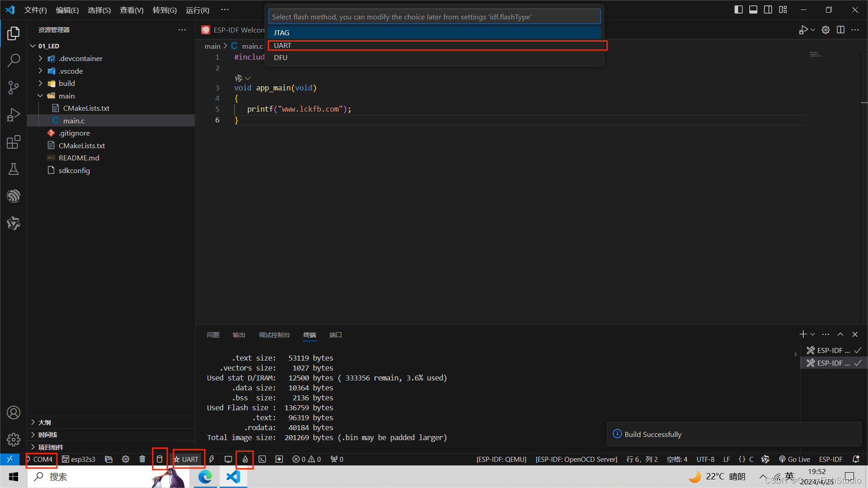Open the ESP-IDF Explorer sidebar icon

pos(14,196)
